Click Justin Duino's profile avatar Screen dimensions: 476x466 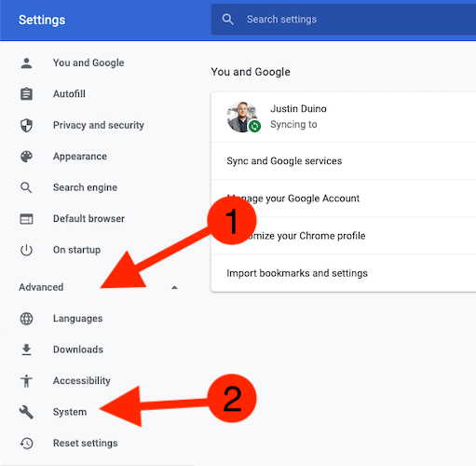point(242,116)
